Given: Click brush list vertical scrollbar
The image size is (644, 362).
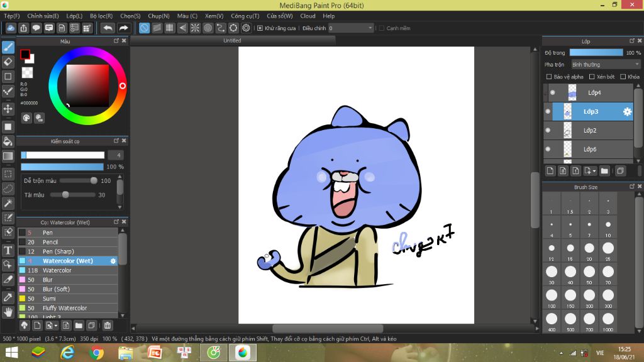Looking at the screenshot, I should point(123,249).
